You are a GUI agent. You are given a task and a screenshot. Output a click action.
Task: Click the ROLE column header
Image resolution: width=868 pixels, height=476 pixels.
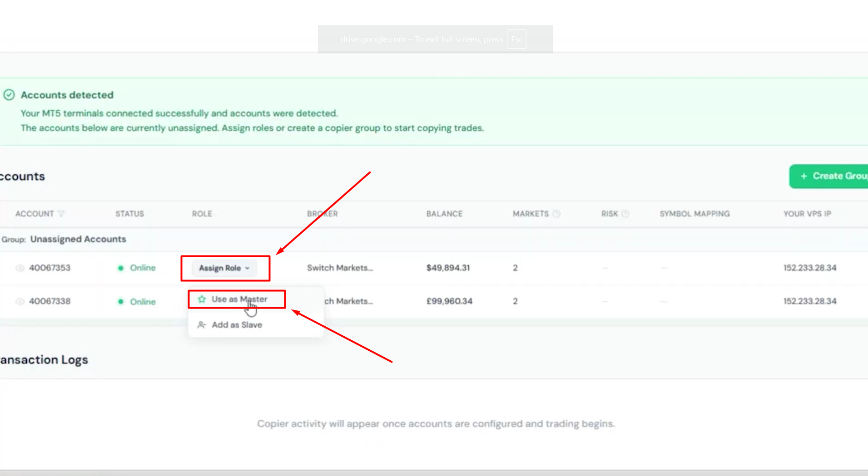click(x=202, y=214)
